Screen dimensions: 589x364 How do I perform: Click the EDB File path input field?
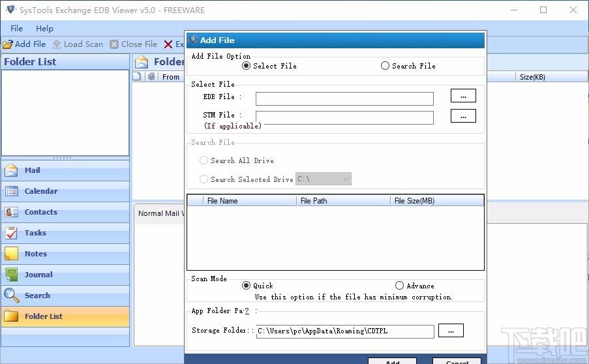coord(344,99)
